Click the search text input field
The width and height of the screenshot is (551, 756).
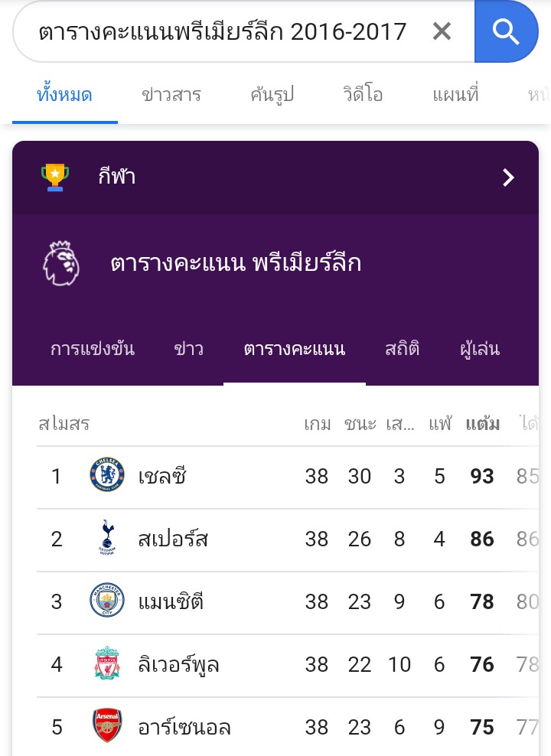coord(222,32)
